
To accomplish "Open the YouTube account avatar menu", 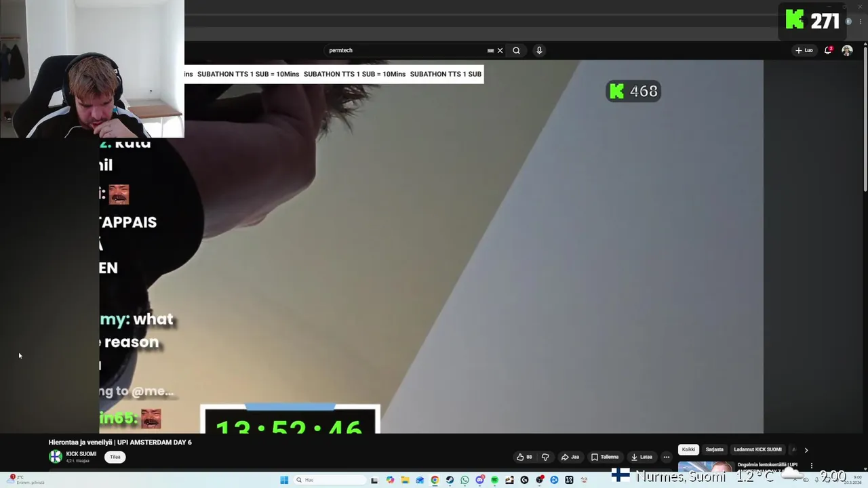I will pos(847,50).
